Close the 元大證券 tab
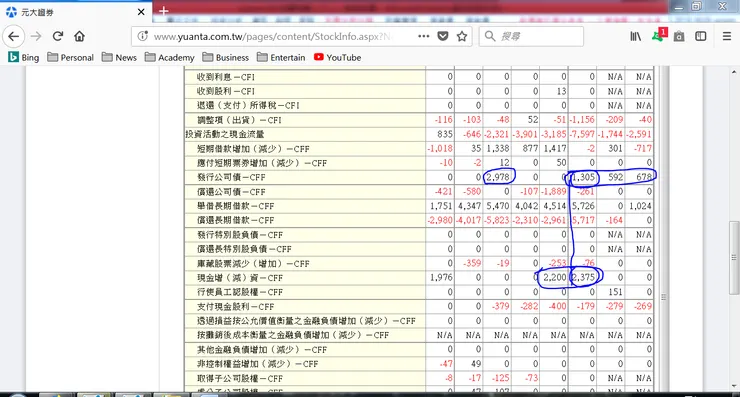Screen dimensions: 740x397 [141, 12]
